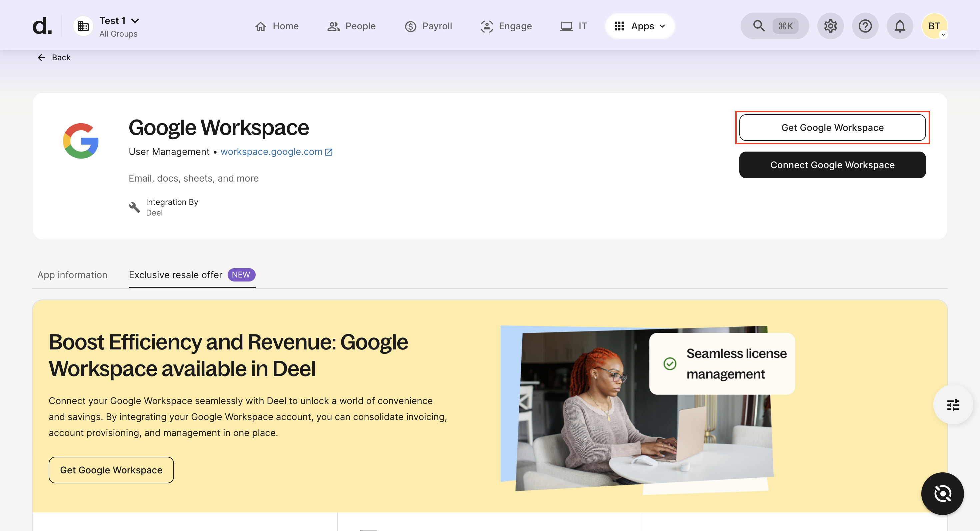Click the IT laptop icon
The image size is (980, 531).
pos(566,26)
